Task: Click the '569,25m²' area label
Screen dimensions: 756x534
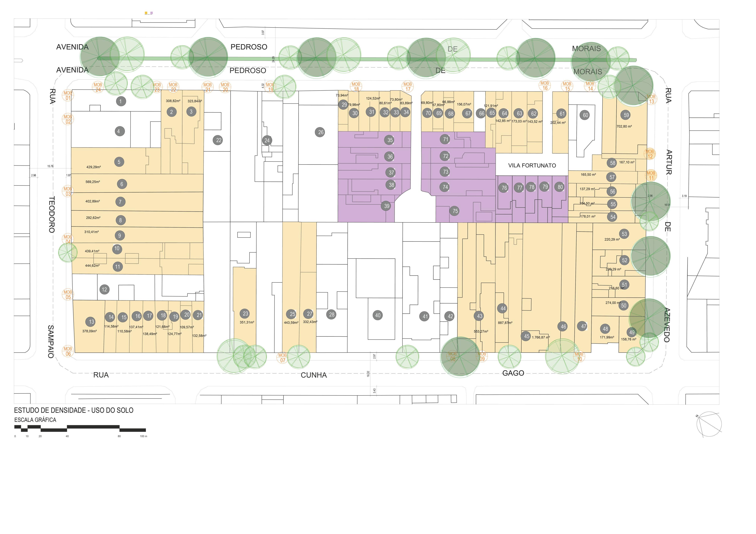Action: click(93, 182)
